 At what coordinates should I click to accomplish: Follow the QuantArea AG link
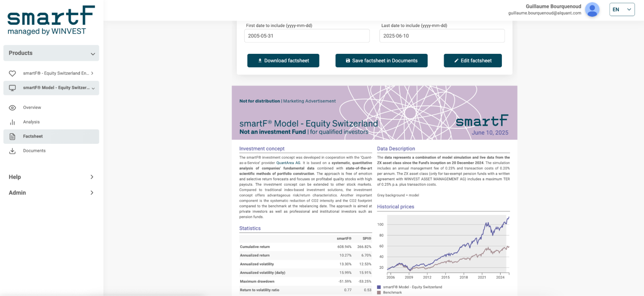pyautogui.click(x=288, y=163)
